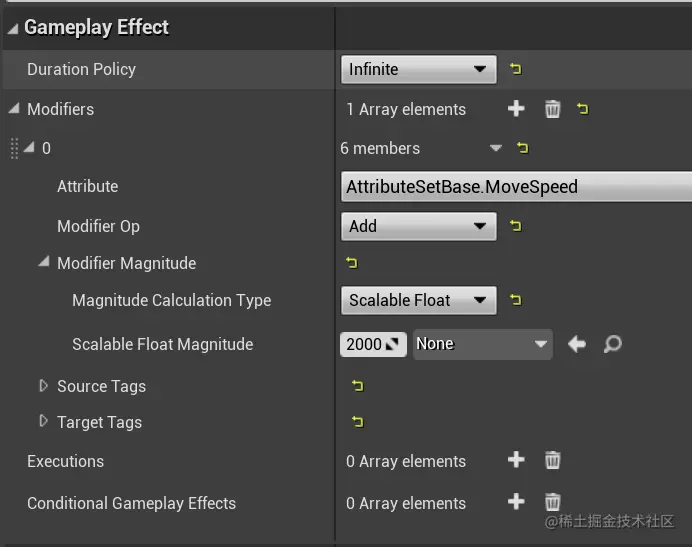Open the Modifier Op Add dropdown
This screenshot has width=692, height=547.
418,226
